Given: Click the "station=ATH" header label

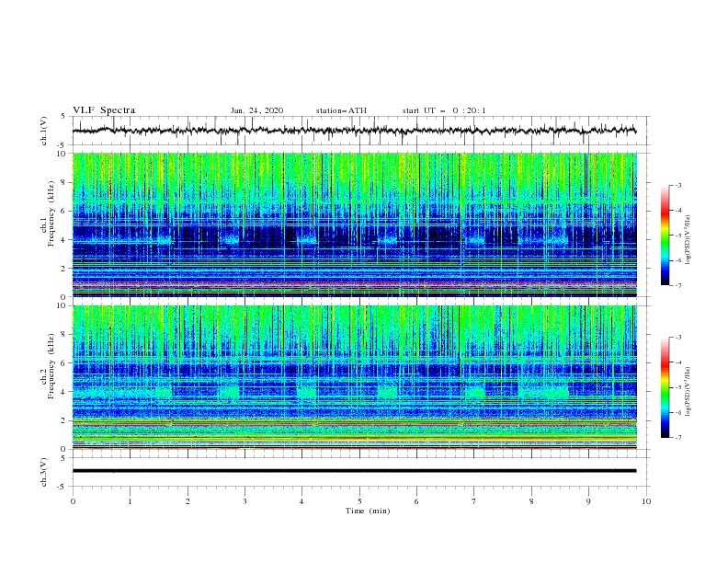Looking at the screenshot, I should pos(341,110).
